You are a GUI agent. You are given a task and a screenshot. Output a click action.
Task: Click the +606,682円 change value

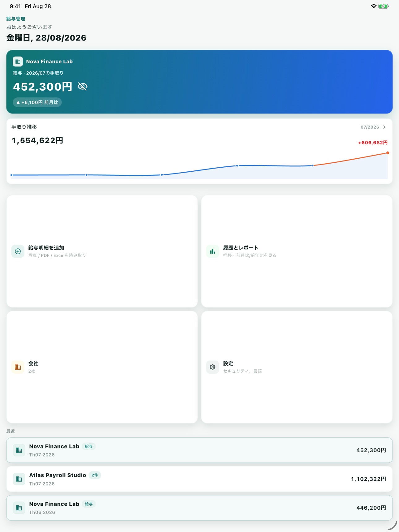(373, 143)
